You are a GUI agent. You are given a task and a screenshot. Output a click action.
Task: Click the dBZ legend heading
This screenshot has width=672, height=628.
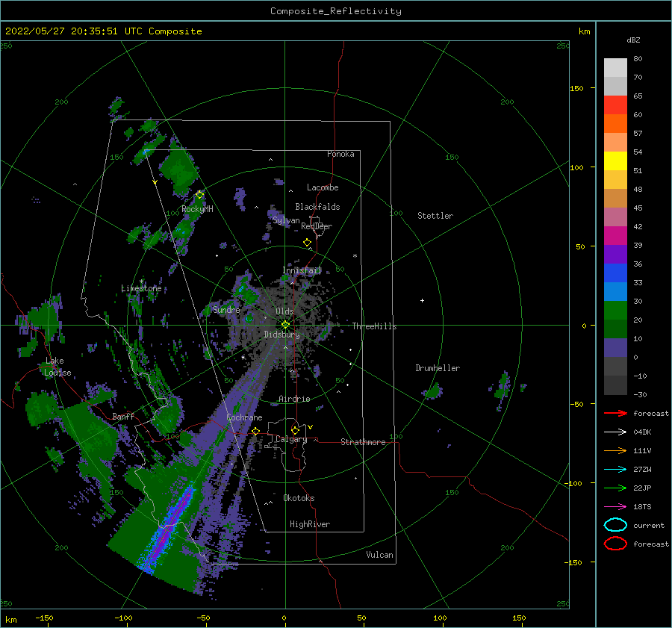pos(633,40)
